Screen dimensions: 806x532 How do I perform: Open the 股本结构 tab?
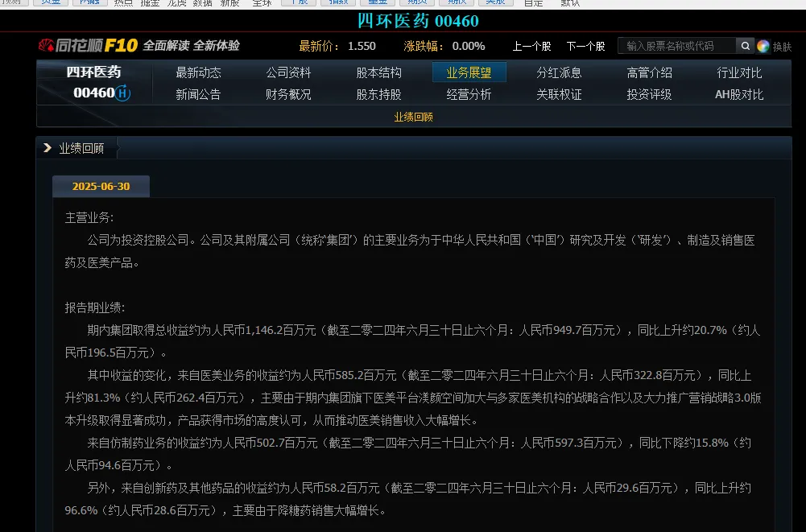pyautogui.click(x=378, y=72)
